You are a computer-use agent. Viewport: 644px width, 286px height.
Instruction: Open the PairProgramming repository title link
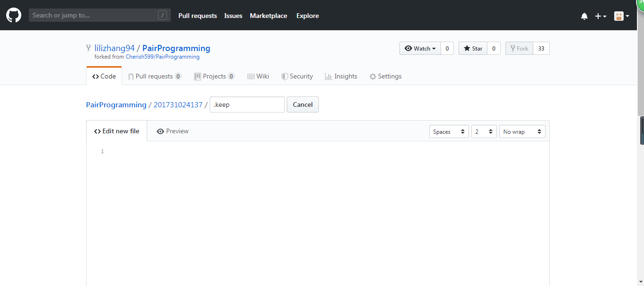[176, 48]
